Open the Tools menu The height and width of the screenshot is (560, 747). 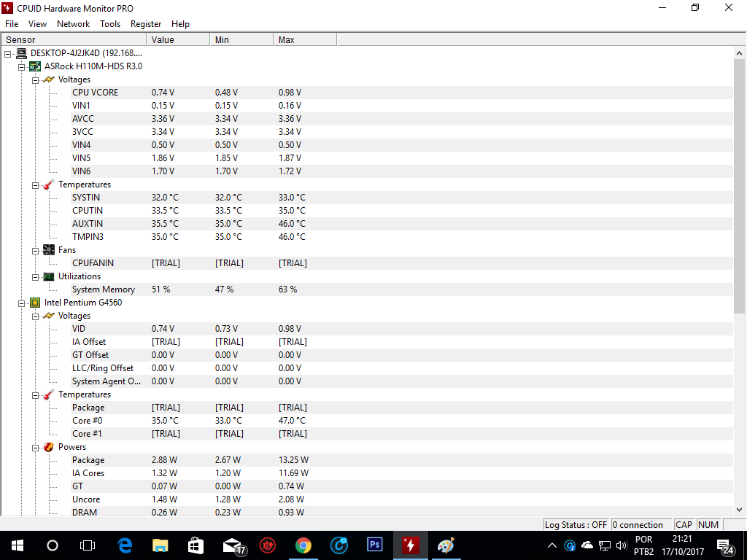coord(110,24)
